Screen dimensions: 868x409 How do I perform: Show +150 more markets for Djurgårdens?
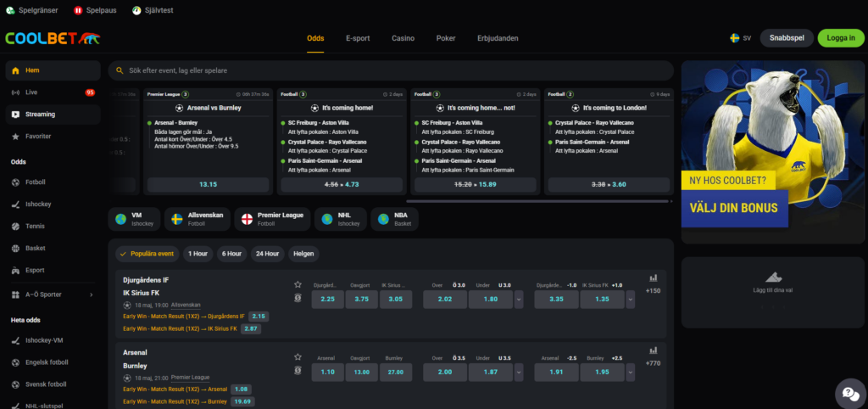pos(654,290)
